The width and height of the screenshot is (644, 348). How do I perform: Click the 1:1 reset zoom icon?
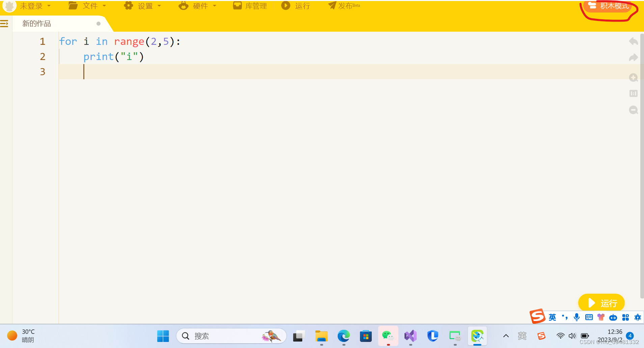coord(633,93)
